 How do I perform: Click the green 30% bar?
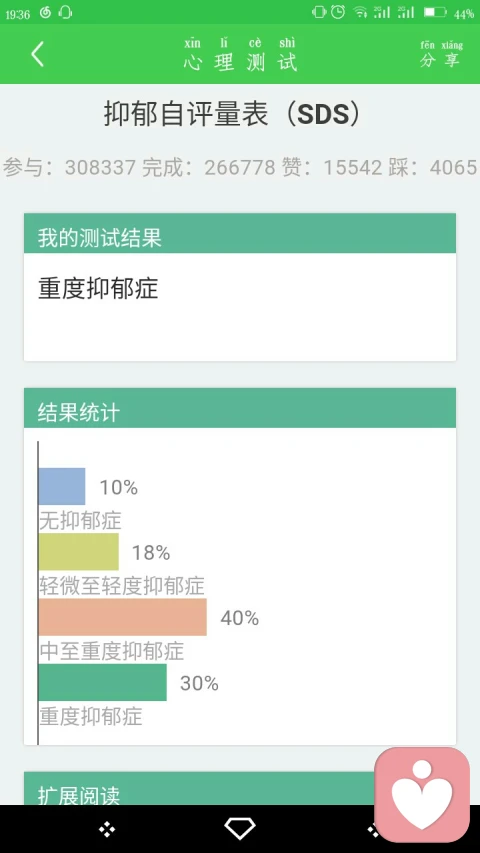[103, 682]
